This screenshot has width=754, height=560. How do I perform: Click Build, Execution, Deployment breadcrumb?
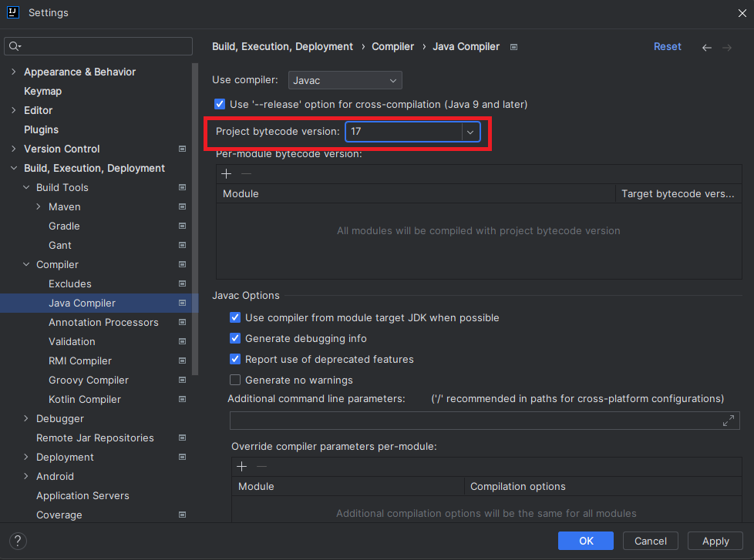point(282,46)
